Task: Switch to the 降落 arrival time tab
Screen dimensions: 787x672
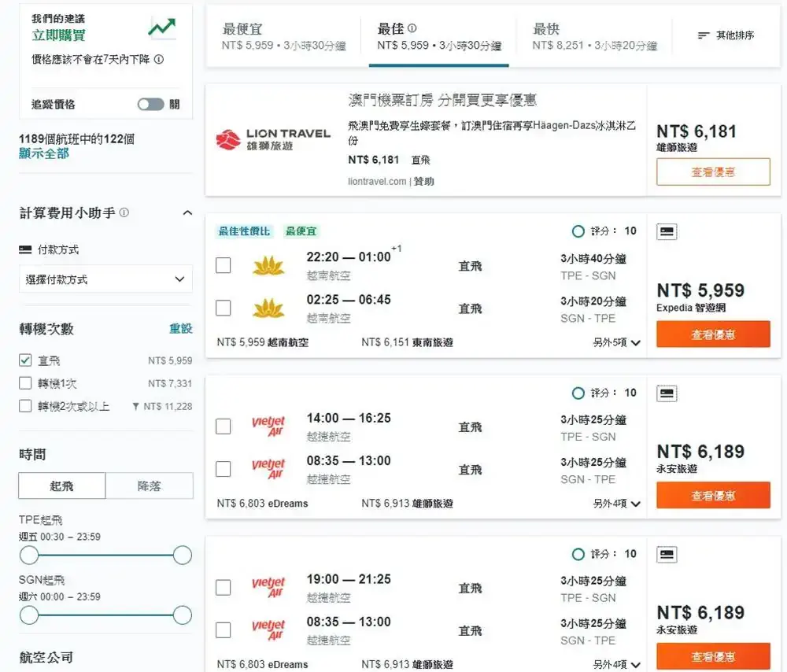Action: coord(149,486)
